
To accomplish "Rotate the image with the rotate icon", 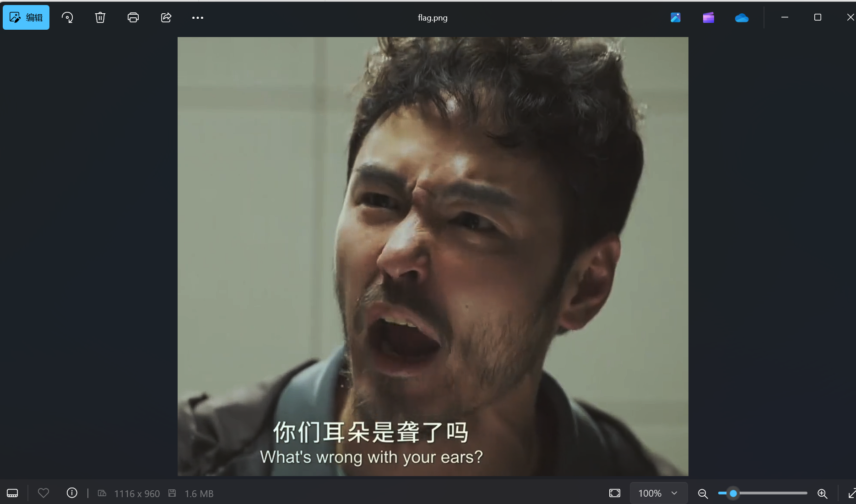I will tap(67, 17).
